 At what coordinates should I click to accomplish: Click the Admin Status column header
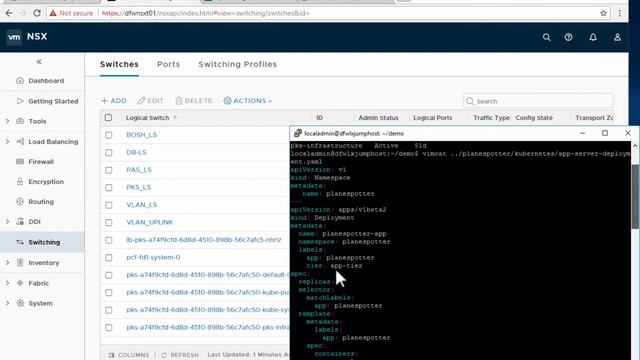pyautogui.click(x=378, y=118)
